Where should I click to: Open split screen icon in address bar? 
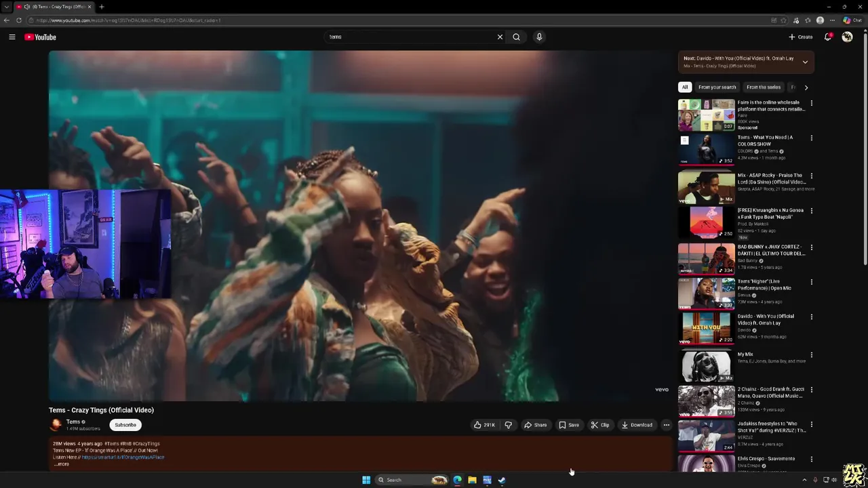tap(774, 20)
